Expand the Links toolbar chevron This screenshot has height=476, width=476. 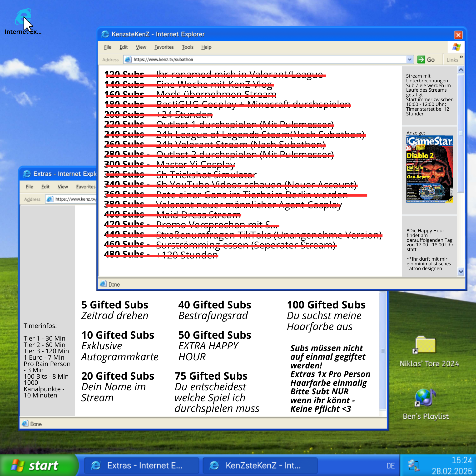(461, 57)
